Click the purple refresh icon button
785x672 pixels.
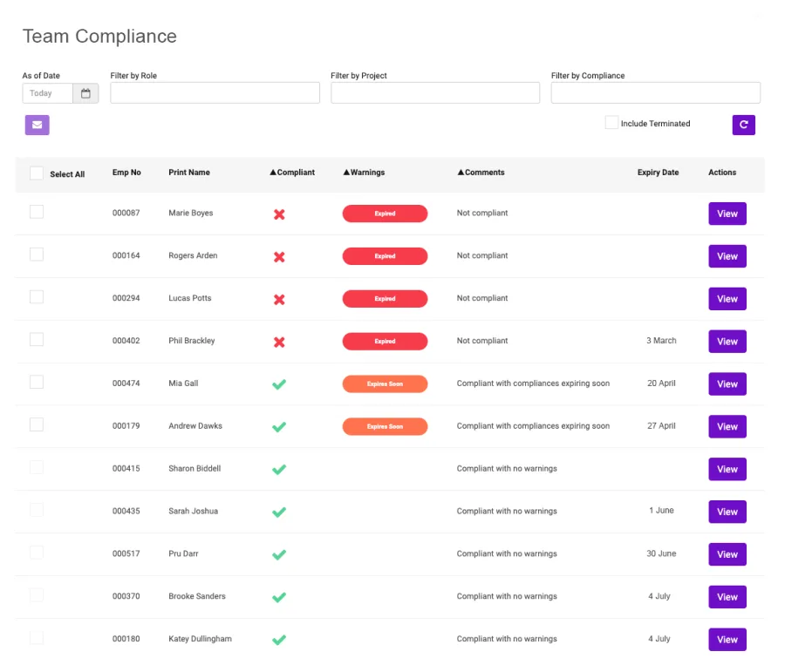click(743, 125)
